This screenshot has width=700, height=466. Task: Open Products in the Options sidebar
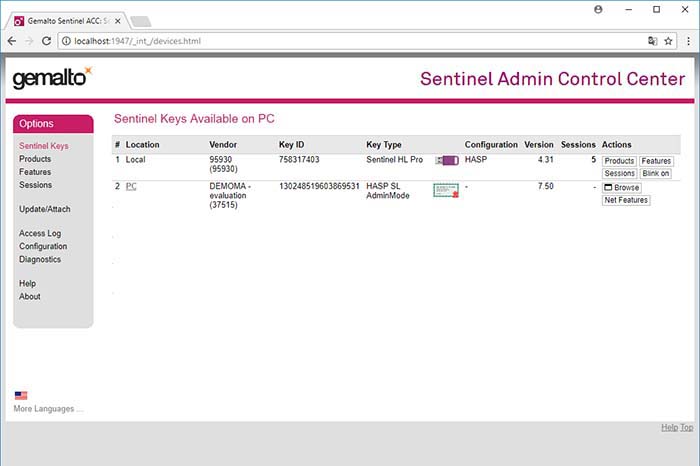point(35,159)
